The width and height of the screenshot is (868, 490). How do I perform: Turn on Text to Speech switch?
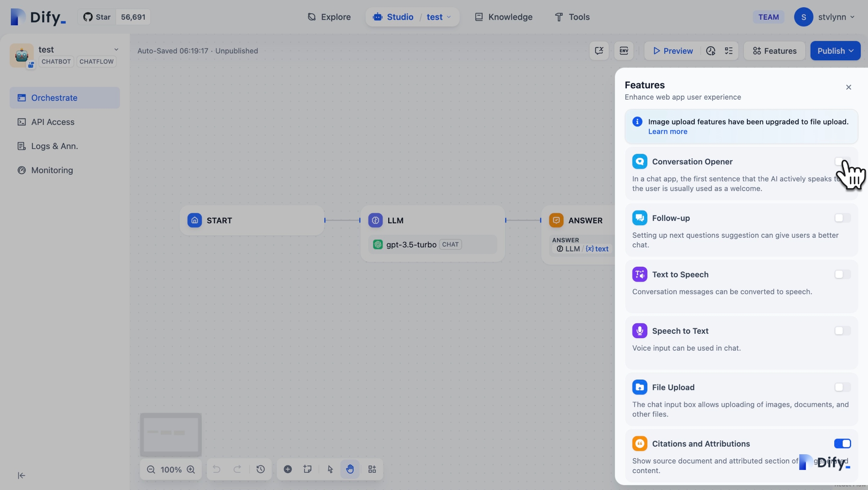(842, 274)
